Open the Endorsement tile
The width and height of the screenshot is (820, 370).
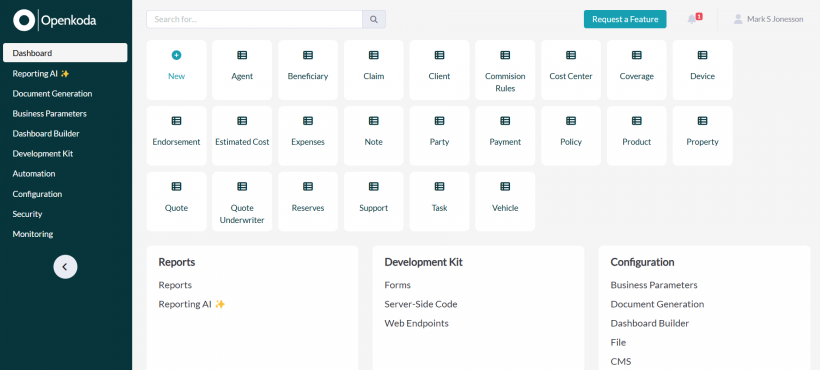point(176,136)
